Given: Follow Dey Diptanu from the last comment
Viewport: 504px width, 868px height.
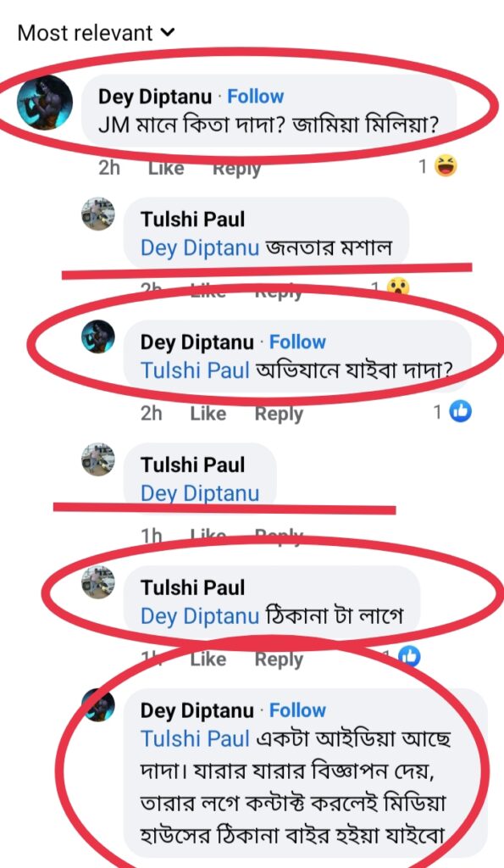Looking at the screenshot, I should click(x=297, y=710).
